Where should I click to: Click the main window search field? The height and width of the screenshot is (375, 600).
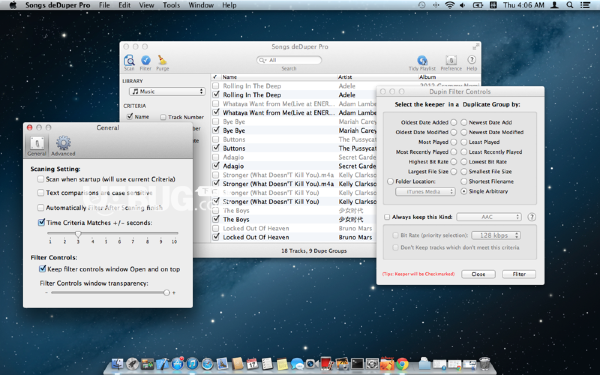(289, 60)
